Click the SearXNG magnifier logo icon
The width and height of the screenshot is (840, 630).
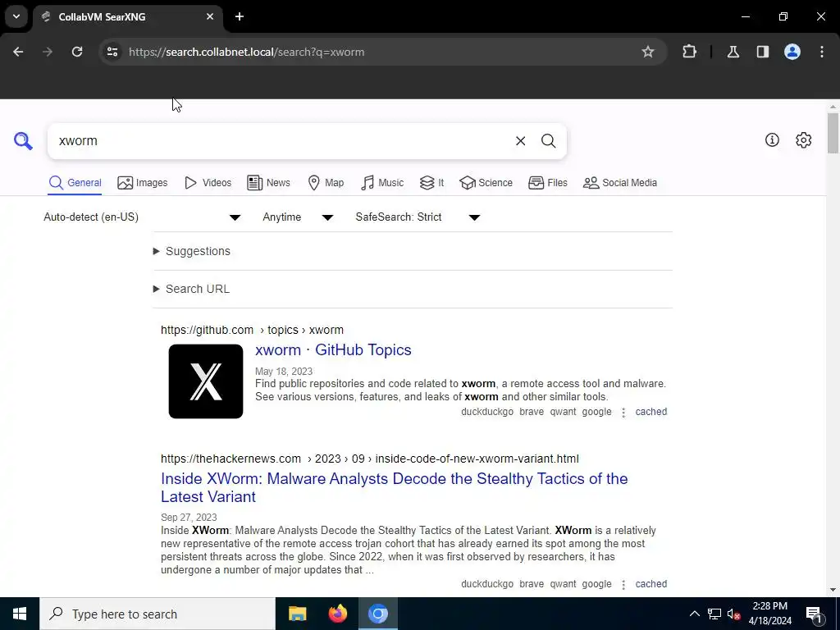tap(23, 141)
